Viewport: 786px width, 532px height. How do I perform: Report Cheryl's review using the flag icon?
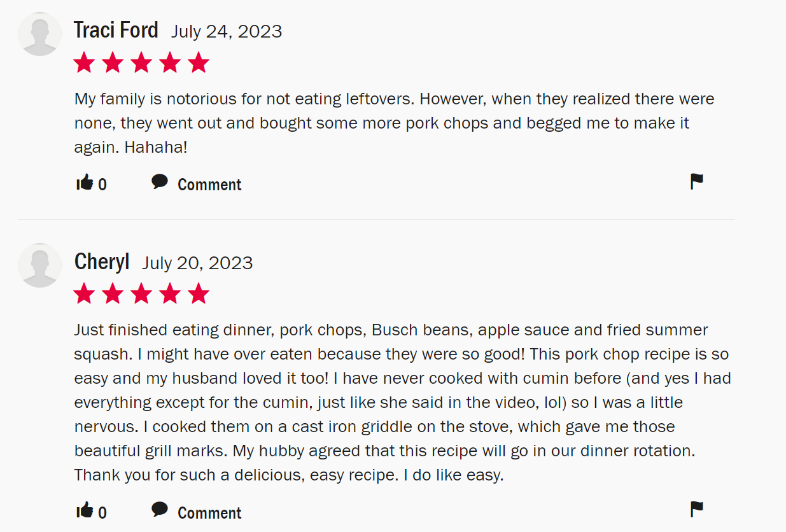[x=697, y=509]
